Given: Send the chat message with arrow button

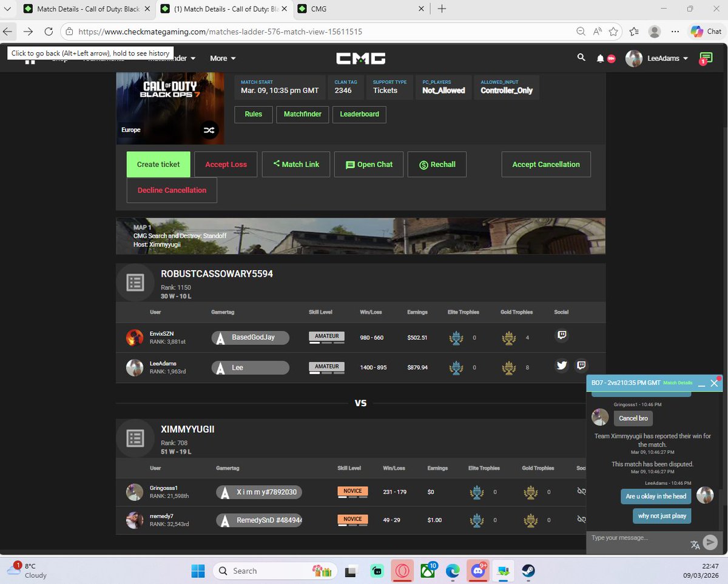Looking at the screenshot, I should pos(710,543).
